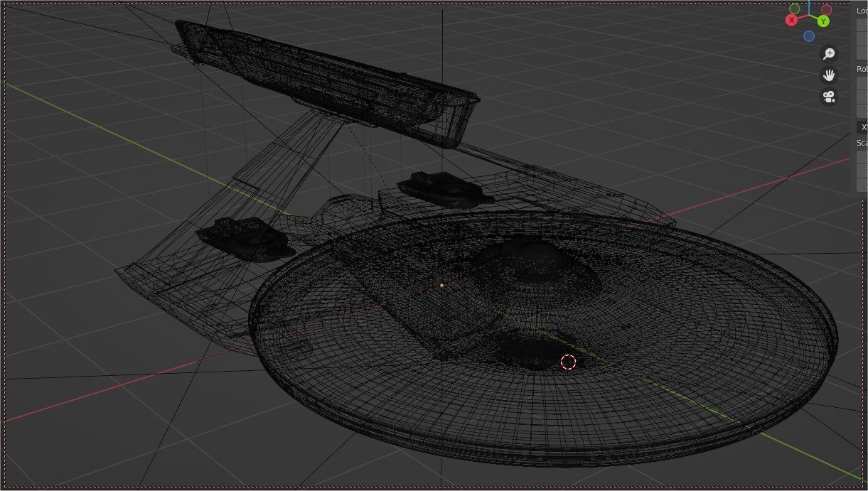The image size is (868, 491).
Task: Snap view to green Y axis on gizmo
Action: click(823, 21)
